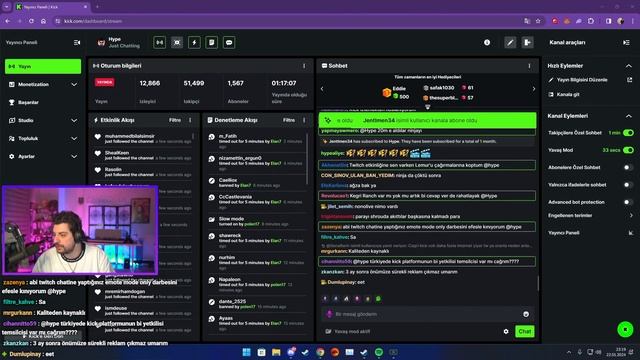Viewport: 640px width, 360px height.
Task: Toggle Takipçilere Özel Sohbet switch
Action: point(628,133)
